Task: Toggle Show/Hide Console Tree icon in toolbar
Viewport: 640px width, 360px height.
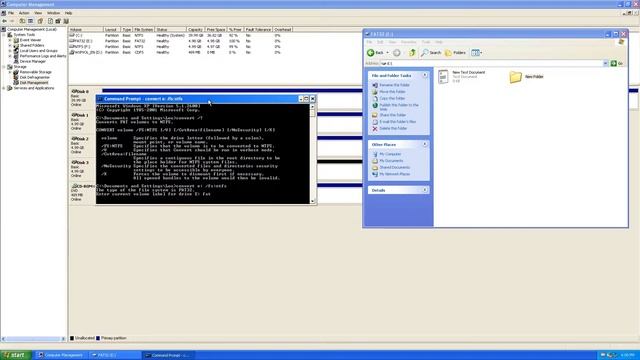Action: pos(31,21)
